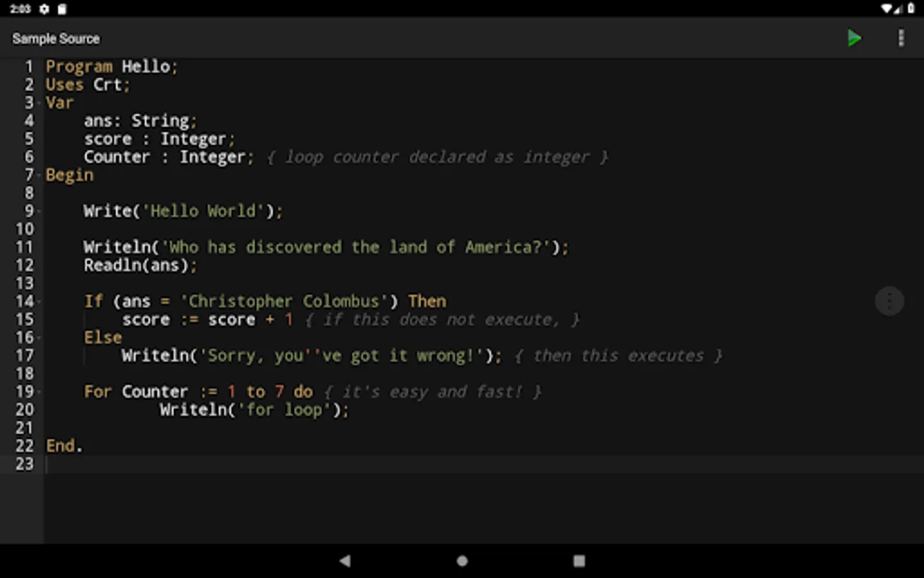Tap line number 10 in the gutter

click(24, 229)
